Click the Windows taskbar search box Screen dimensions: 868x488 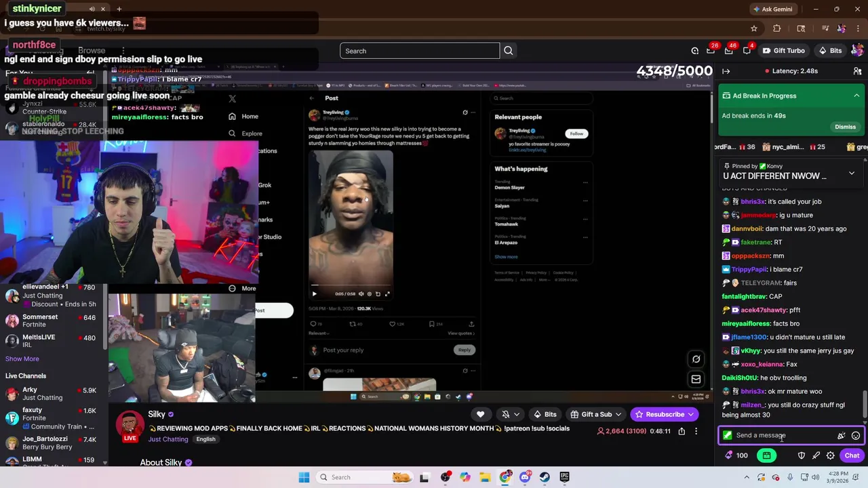[365, 477]
